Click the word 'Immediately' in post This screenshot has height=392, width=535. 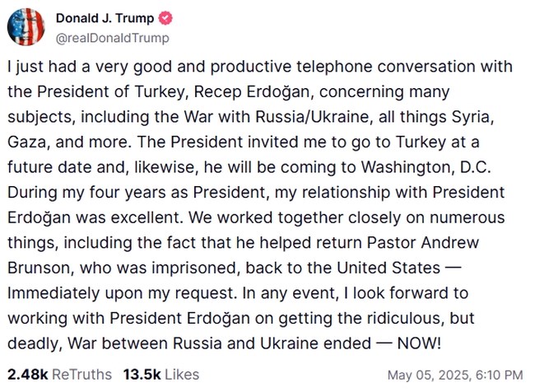(53, 293)
